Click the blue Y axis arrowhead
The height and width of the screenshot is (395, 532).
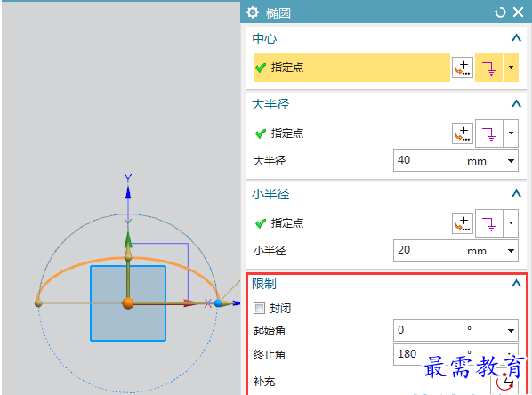[128, 192]
